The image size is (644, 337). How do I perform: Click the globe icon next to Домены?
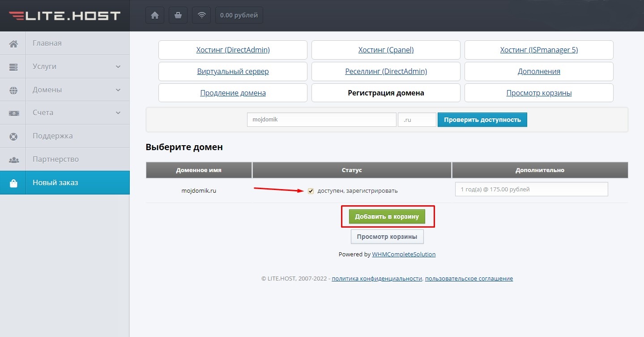click(x=13, y=90)
